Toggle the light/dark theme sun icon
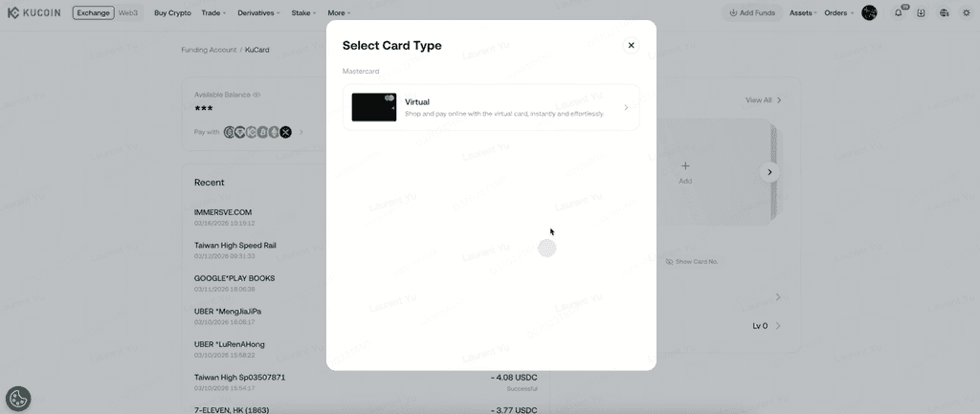This screenshot has width=980, height=414. [x=967, y=12]
